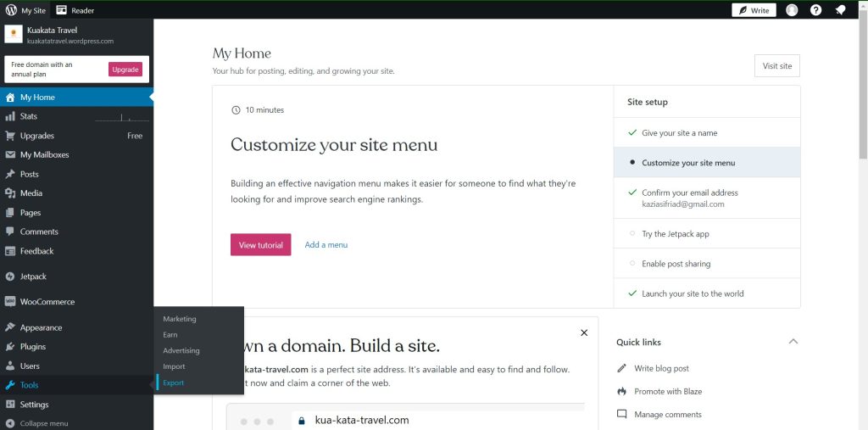Click the comment icon beside Manage comments
The height and width of the screenshot is (430, 868).
coord(621,415)
